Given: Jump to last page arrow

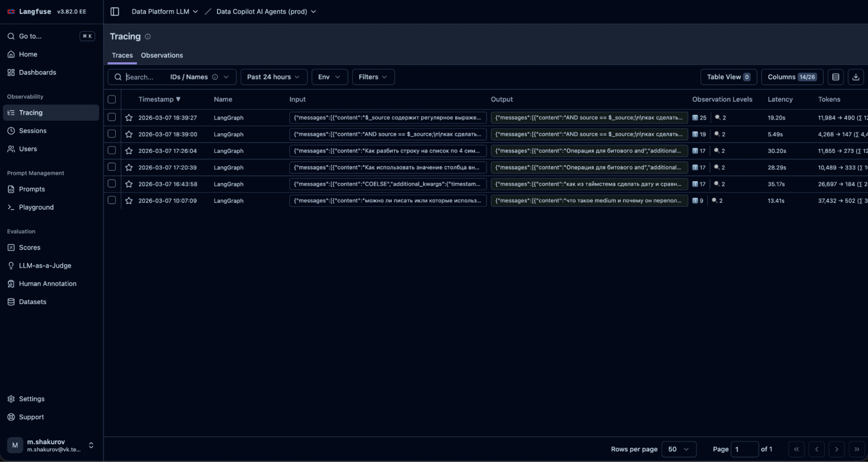Looking at the screenshot, I should (x=856, y=449).
